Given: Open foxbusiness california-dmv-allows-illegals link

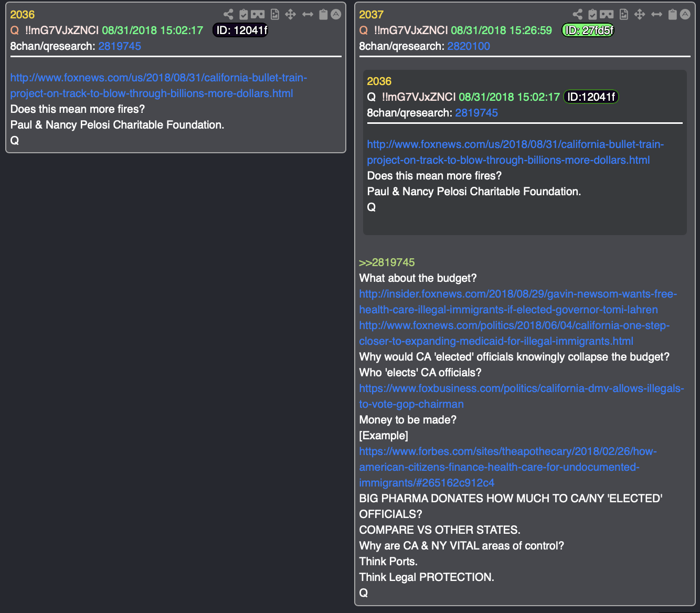Looking at the screenshot, I should pos(522,396).
